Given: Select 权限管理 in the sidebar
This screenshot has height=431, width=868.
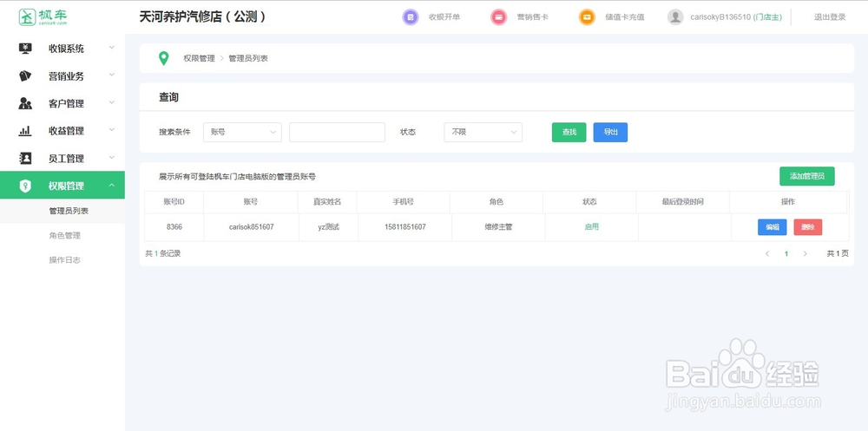Looking at the screenshot, I should point(62,186).
